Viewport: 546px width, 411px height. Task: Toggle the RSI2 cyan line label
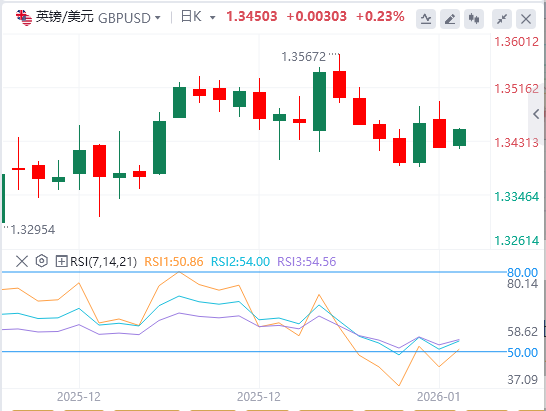click(x=240, y=262)
